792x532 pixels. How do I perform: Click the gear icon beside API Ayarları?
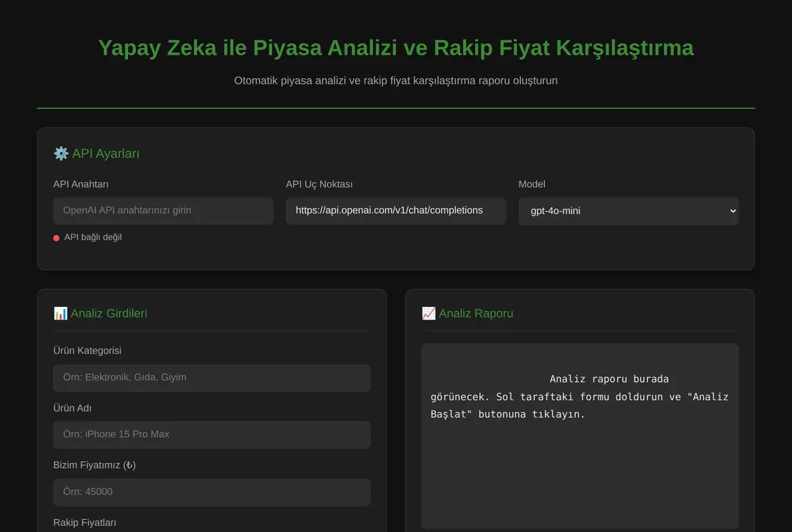[61, 154]
